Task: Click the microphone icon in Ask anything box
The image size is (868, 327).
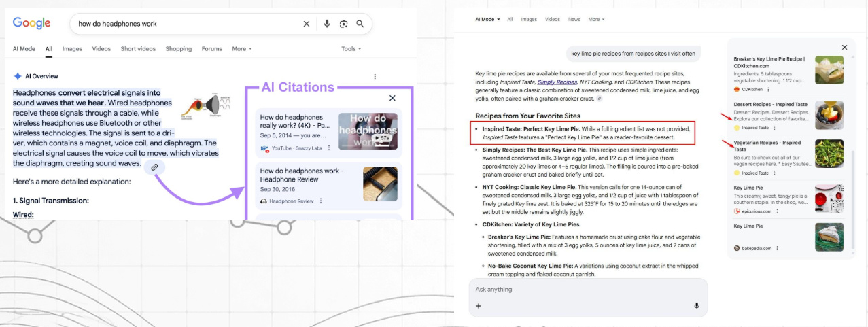Action: pos(697,306)
